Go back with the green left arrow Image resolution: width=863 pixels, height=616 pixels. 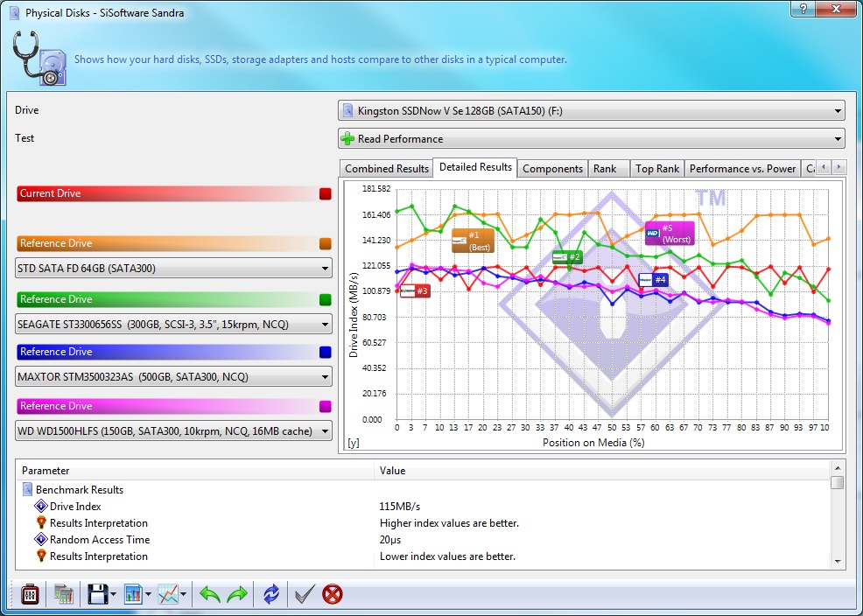(210, 594)
